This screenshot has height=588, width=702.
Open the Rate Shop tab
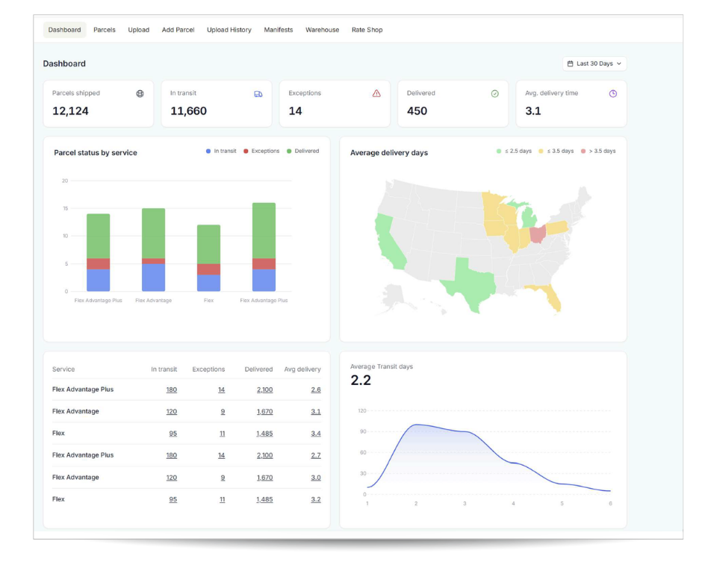(x=367, y=30)
